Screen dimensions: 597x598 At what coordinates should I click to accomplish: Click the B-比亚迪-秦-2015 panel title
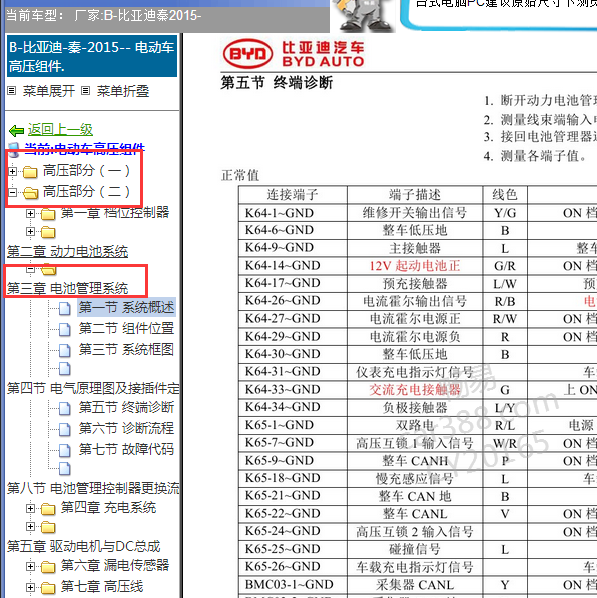92,56
